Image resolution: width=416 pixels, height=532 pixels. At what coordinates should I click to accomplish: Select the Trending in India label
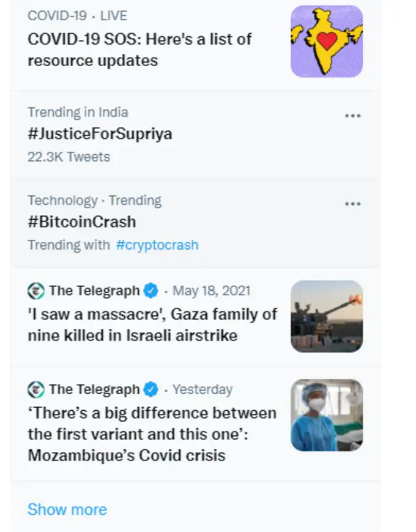[78, 112]
